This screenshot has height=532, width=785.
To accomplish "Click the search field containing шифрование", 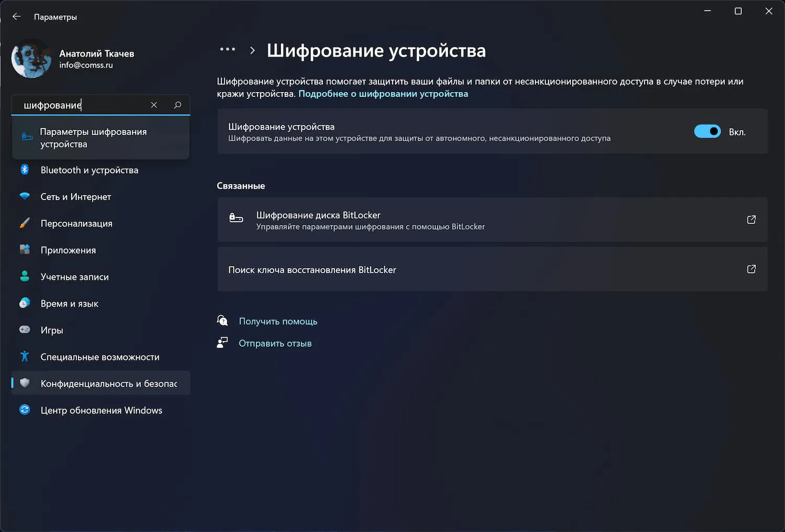I will point(100,105).
